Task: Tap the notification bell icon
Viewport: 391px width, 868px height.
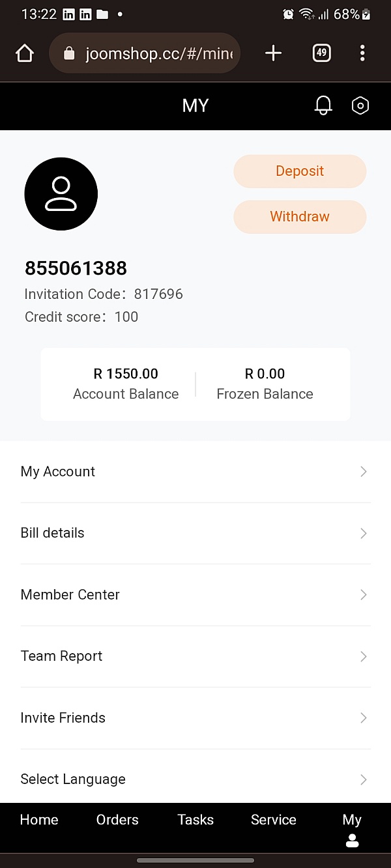Action: point(323,105)
